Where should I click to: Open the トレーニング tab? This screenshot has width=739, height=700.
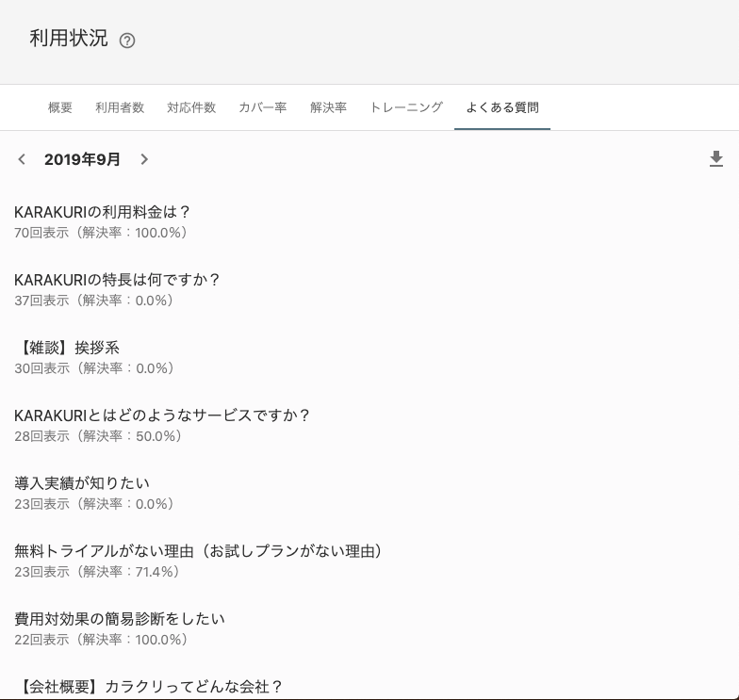[406, 107]
